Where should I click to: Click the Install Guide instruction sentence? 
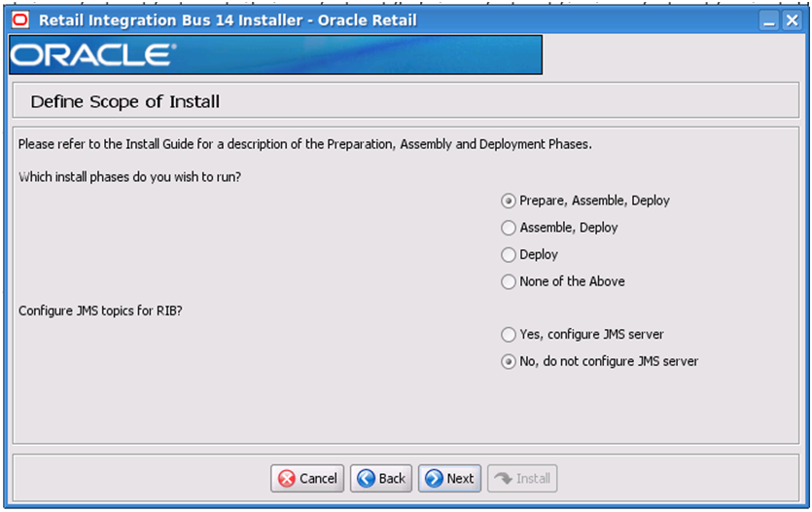(x=305, y=144)
